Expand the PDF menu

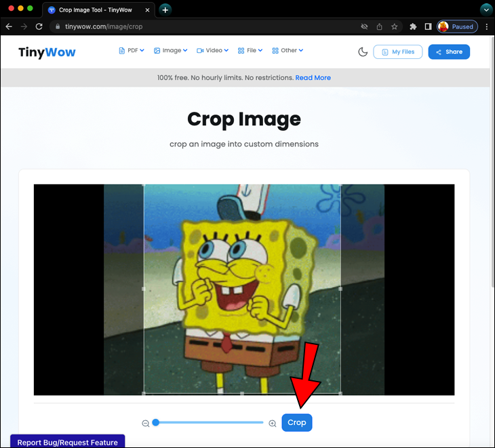(x=132, y=50)
